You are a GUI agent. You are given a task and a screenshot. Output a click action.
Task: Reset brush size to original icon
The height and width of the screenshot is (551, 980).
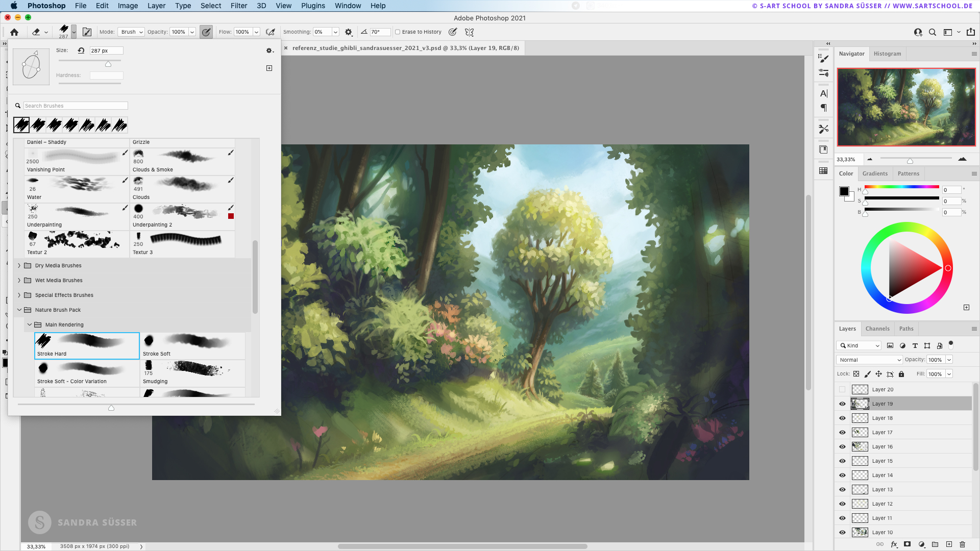coord(81,51)
